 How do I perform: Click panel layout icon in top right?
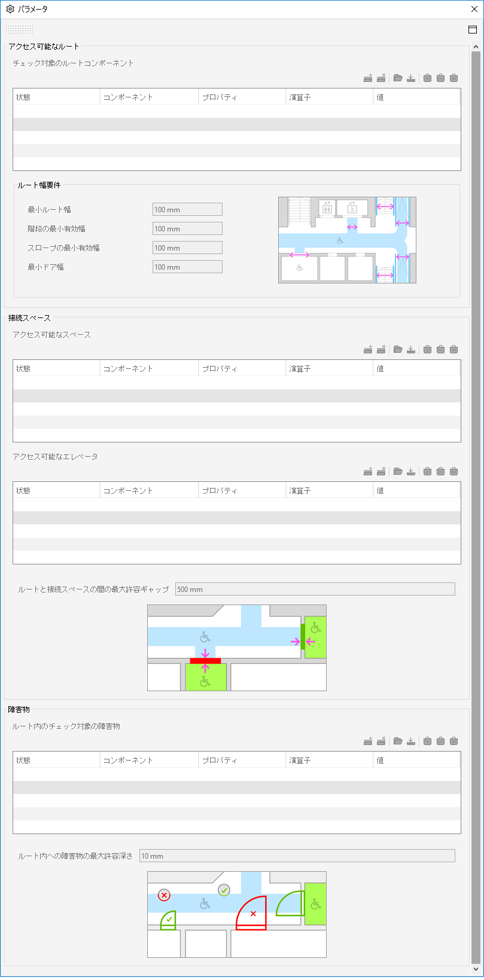tap(472, 29)
